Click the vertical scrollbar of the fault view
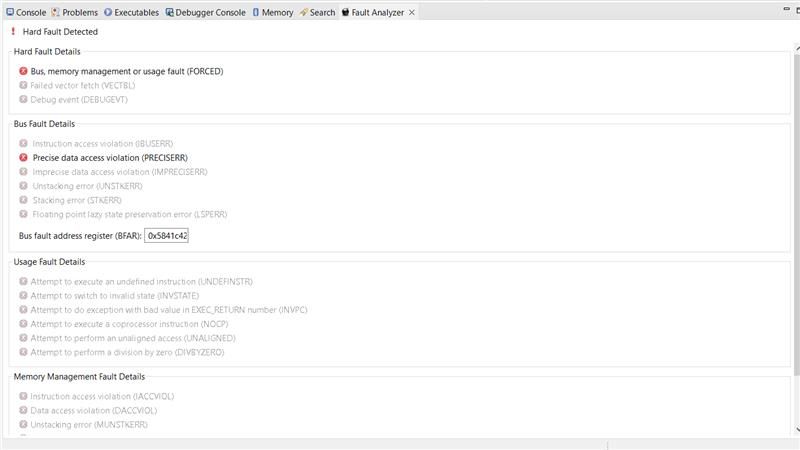The image size is (800, 450). 797,214
